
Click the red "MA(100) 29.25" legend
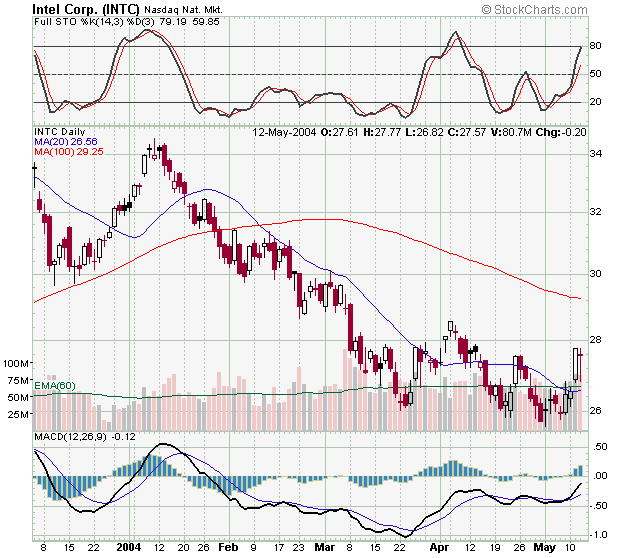coord(69,151)
